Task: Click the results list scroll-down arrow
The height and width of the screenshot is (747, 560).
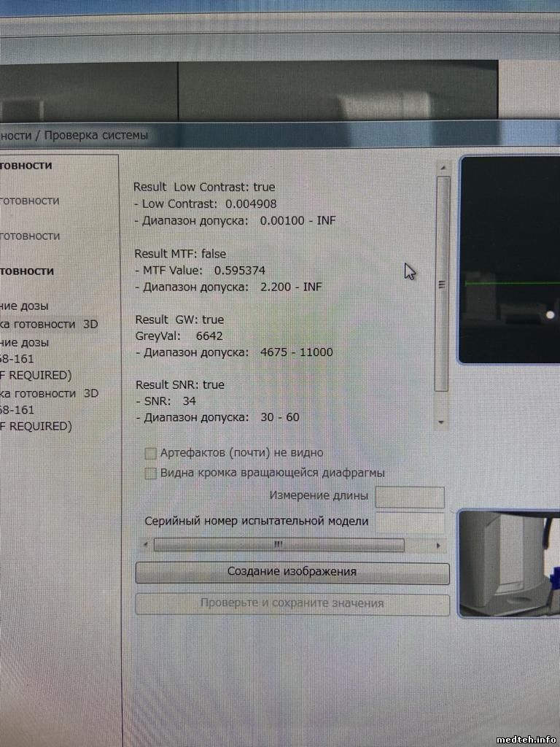Action: click(x=442, y=422)
